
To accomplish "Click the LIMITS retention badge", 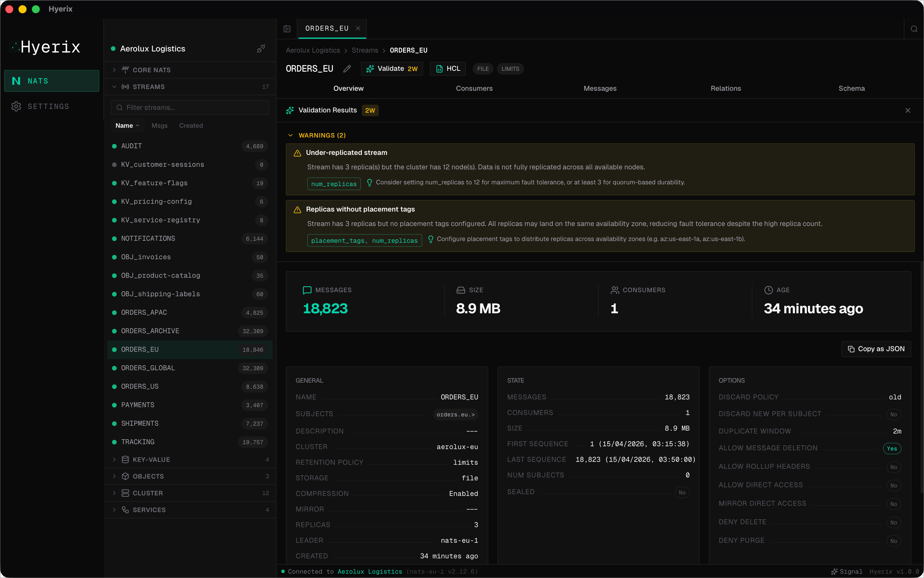I will 510,69.
